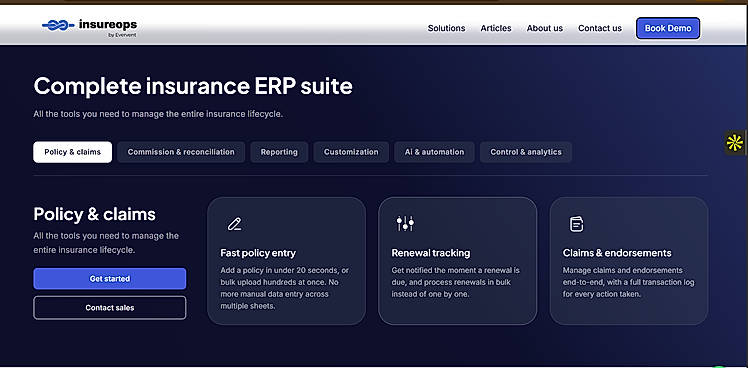
Task: Open the Control & analytics tab
Action: pyautogui.click(x=526, y=152)
